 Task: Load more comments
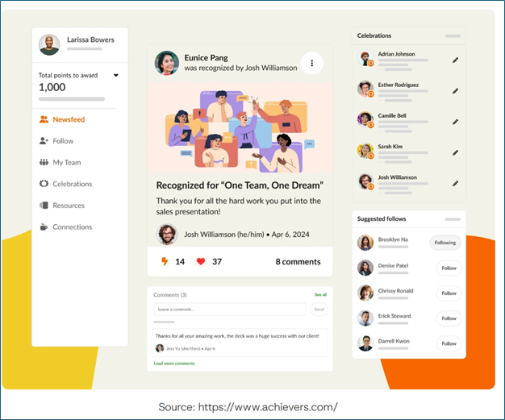(174, 364)
